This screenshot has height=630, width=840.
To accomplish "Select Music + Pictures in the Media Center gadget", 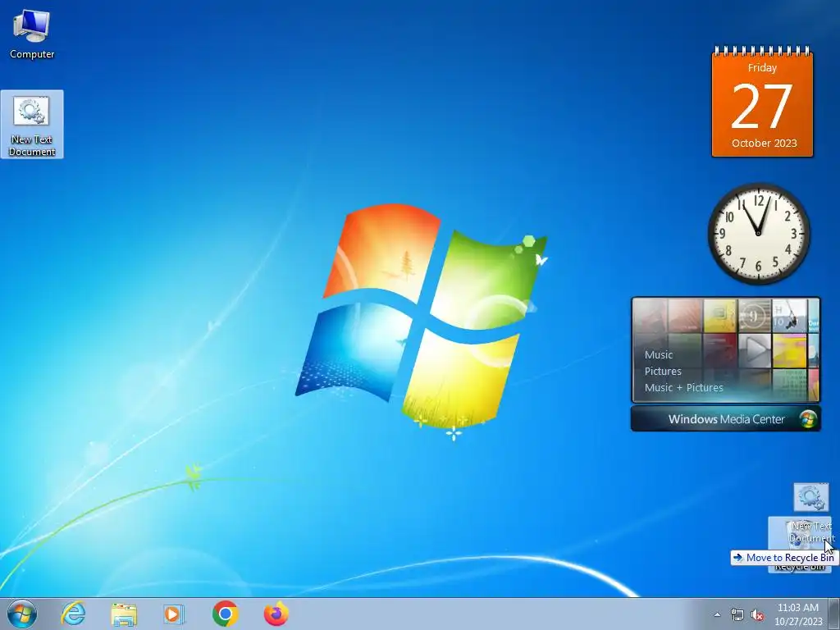I will 683,388.
